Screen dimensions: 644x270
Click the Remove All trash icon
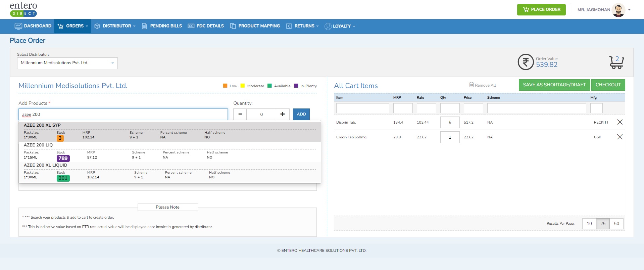coord(471,85)
